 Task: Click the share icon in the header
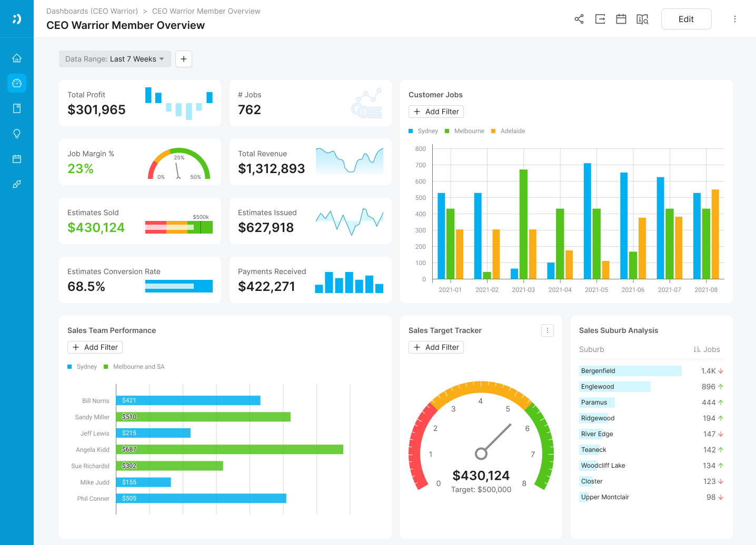pos(579,19)
